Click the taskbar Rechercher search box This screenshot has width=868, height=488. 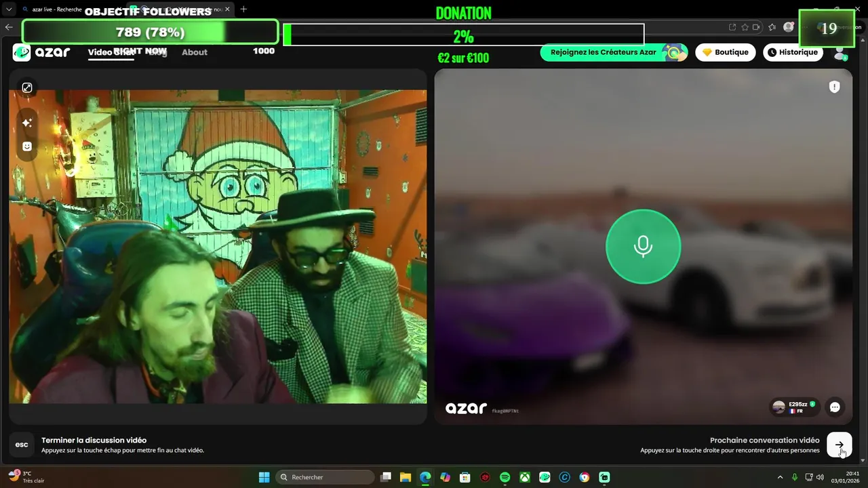[x=325, y=477]
